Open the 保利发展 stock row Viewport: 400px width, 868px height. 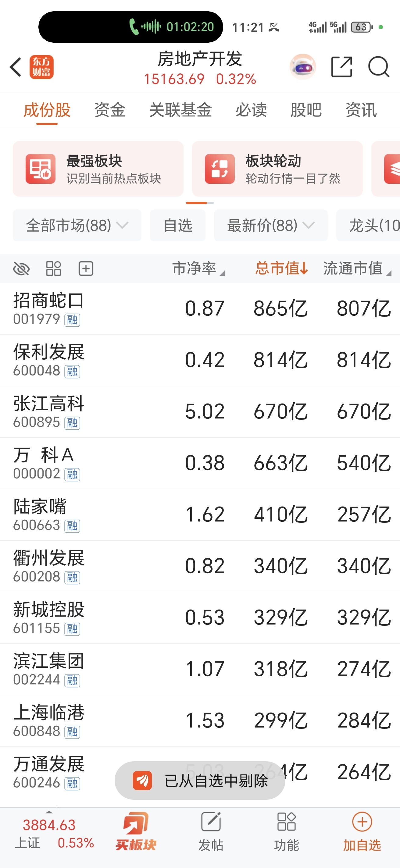(x=200, y=360)
